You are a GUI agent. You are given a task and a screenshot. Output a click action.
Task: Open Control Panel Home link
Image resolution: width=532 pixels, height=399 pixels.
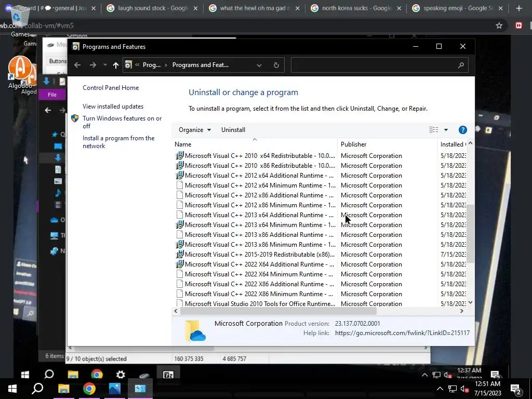tap(111, 87)
